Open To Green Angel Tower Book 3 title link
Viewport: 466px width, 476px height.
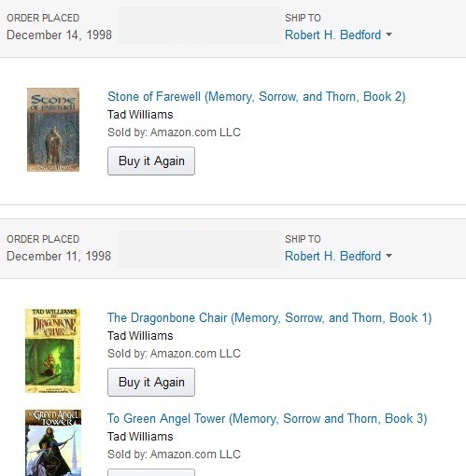[267, 419]
